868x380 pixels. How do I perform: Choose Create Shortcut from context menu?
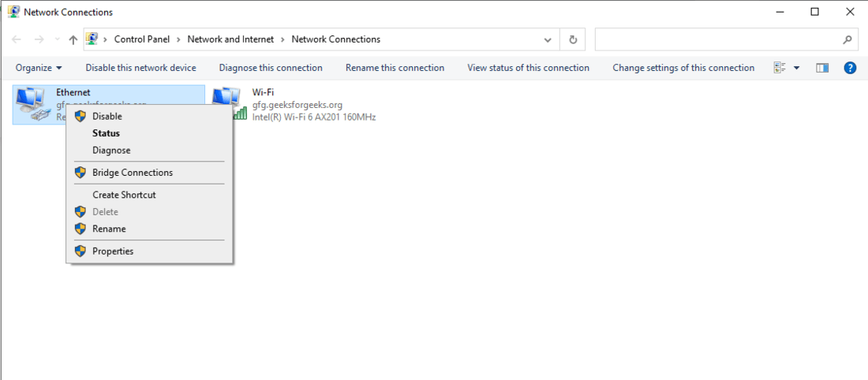click(124, 195)
